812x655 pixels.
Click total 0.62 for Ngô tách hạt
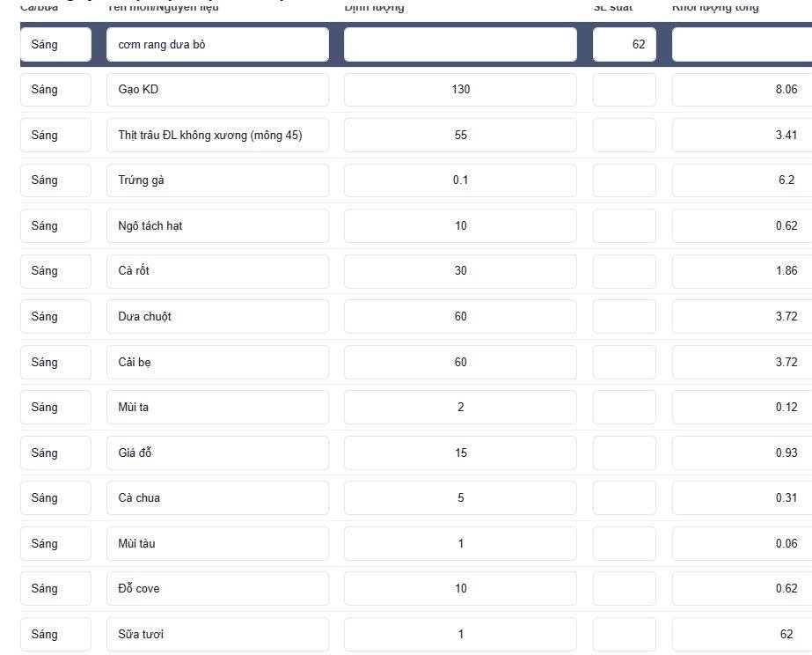pyautogui.click(x=743, y=226)
